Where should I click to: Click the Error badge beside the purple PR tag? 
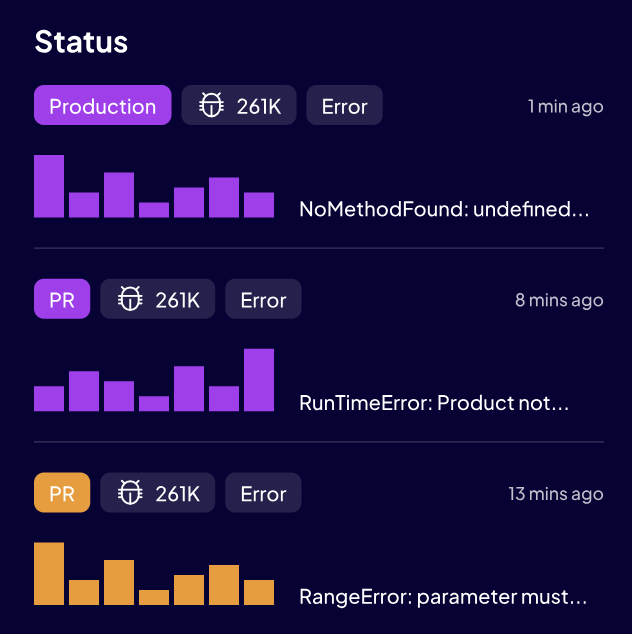tap(263, 299)
